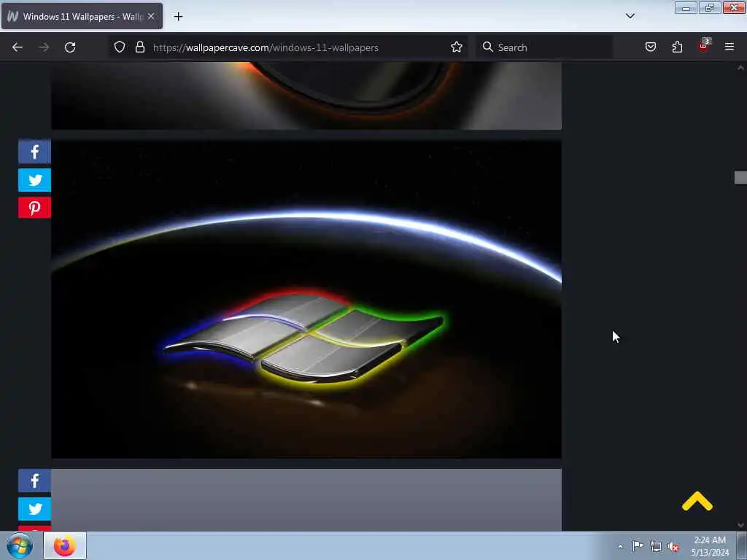
Task: Open the Windows Start menu
Action: 20,545
